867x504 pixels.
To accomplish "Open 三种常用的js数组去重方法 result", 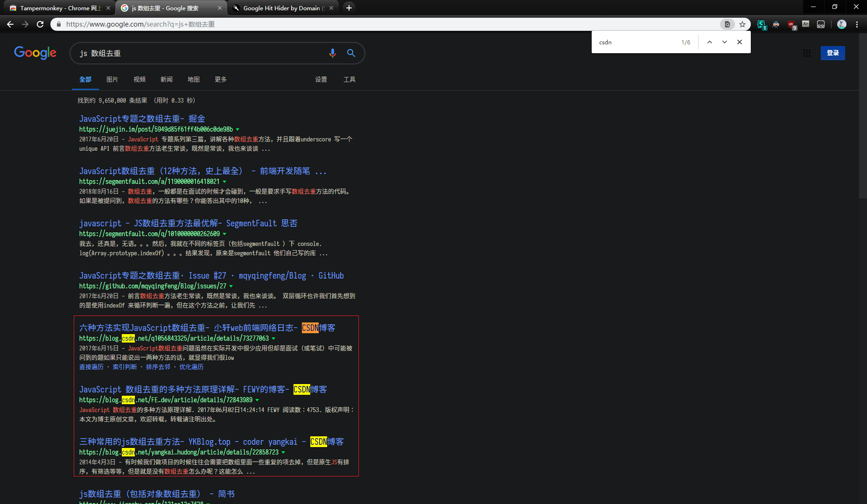I will pyautogui.click(x=211, y=441).
